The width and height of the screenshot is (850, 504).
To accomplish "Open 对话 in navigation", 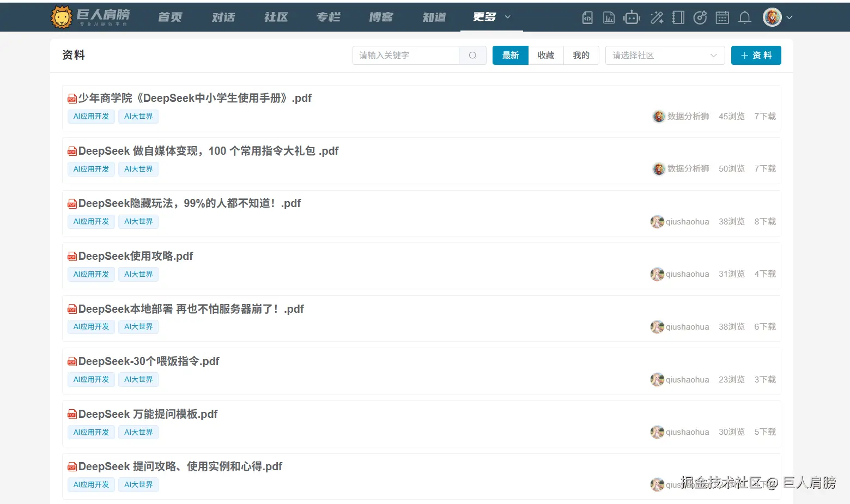I will pos(223,17).
